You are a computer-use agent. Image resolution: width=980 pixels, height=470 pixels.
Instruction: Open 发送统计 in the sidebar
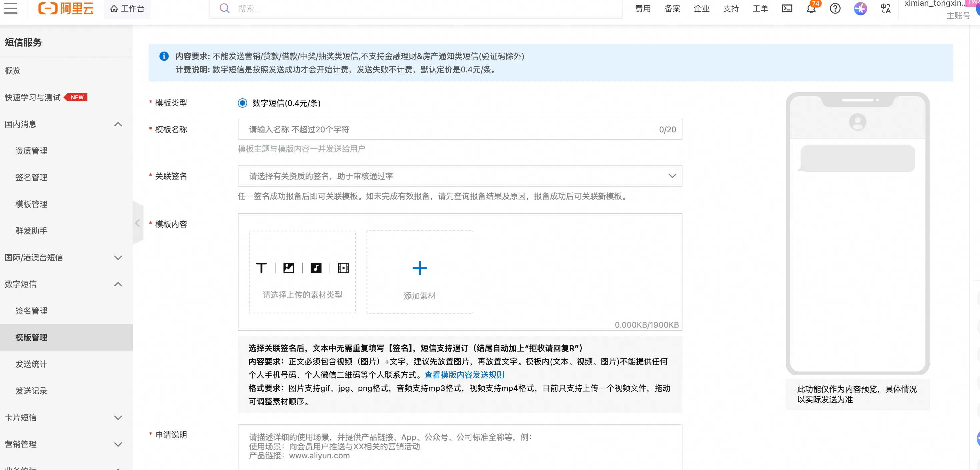coord(31,364)
